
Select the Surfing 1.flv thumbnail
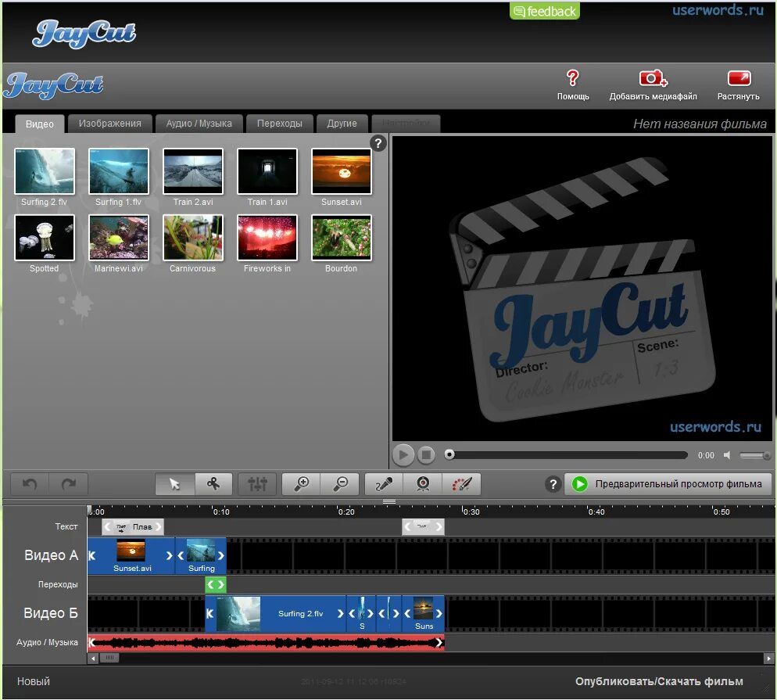pyautogui.click(x=119, y=171)
